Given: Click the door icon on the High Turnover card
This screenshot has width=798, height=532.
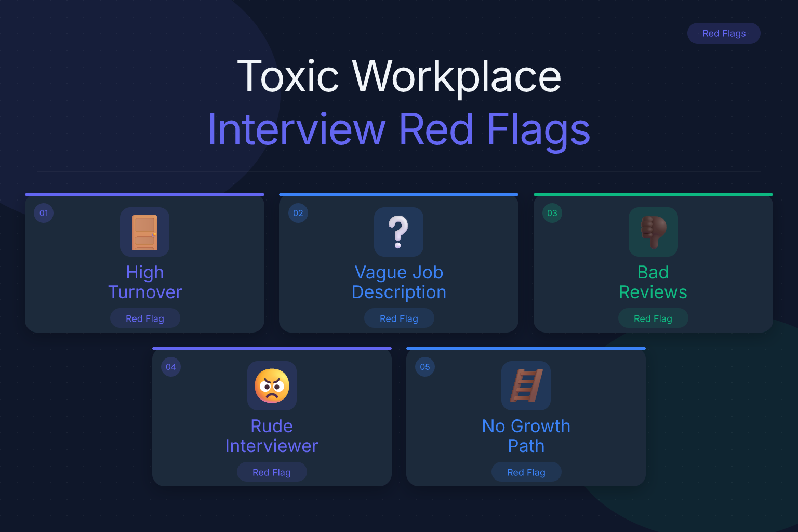Looking at the screenshot, I should (144, 232).
